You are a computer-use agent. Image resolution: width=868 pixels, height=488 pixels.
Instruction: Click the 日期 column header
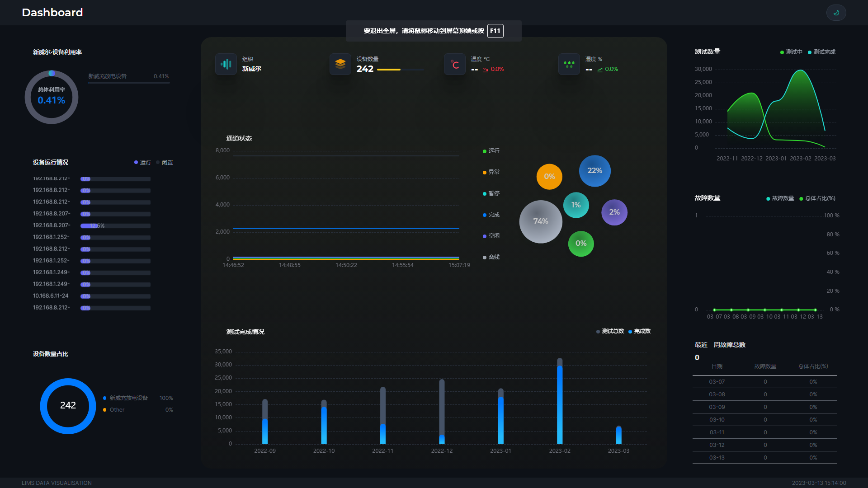tap(717, 366)
